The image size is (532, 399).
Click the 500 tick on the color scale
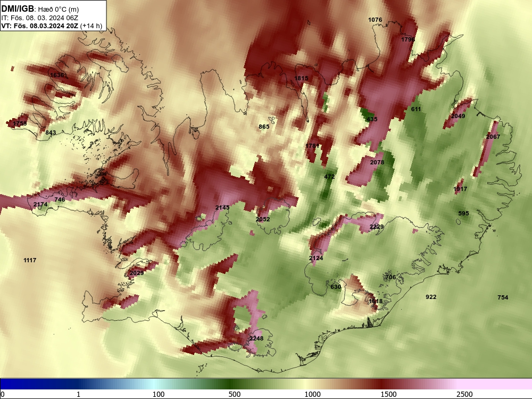235,394
